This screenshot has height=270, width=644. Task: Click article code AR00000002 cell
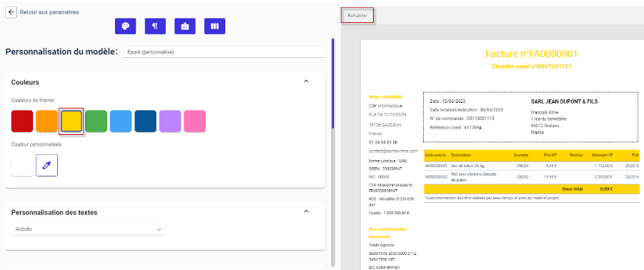[436, 177]
